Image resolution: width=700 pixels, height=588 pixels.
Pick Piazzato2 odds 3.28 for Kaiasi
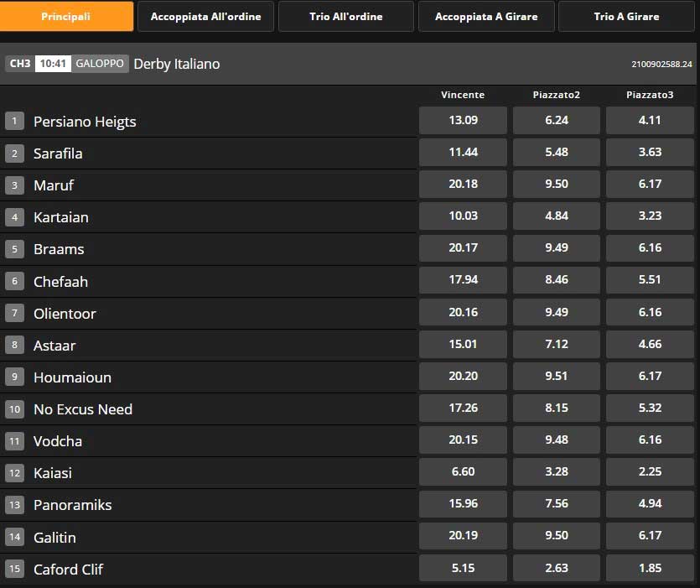[x=557, y=472]
